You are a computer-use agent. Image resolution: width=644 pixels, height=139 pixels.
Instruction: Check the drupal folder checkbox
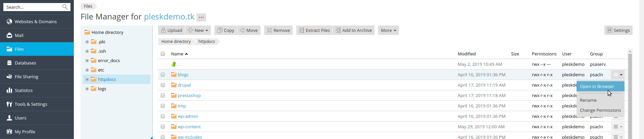pyautogui.click(x=163, y=85)
